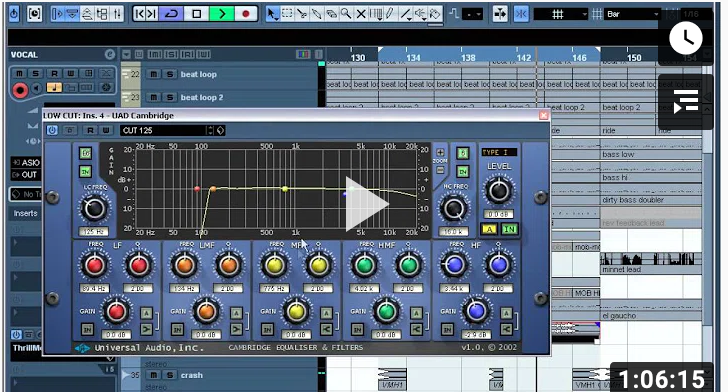Toggle the Autoscroll button

coord(500,14)
